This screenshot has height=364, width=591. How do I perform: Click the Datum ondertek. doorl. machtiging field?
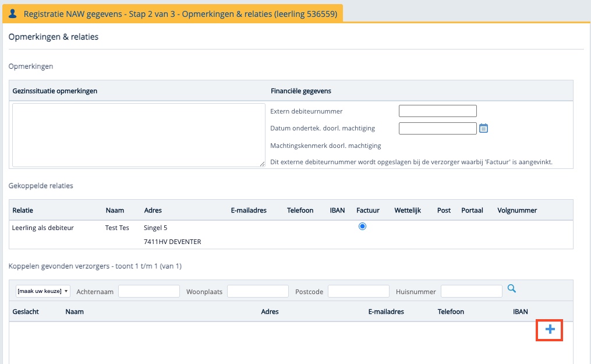[437, 128]
